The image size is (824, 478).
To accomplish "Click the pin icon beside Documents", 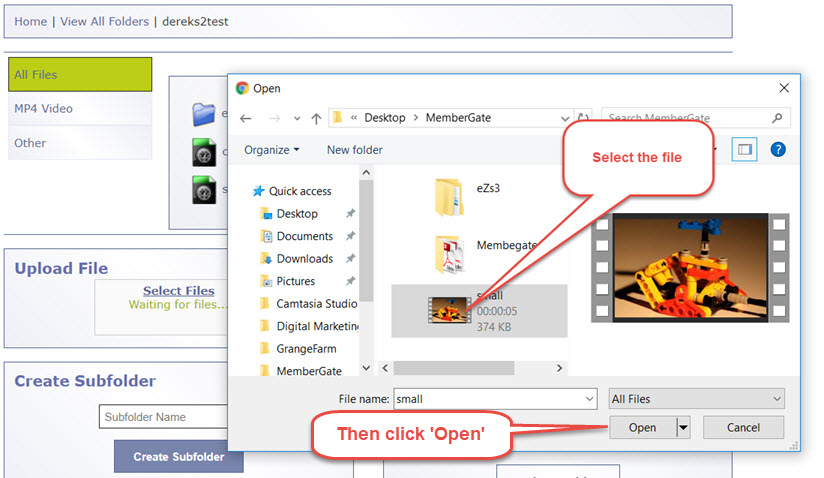I will [351, 236].
